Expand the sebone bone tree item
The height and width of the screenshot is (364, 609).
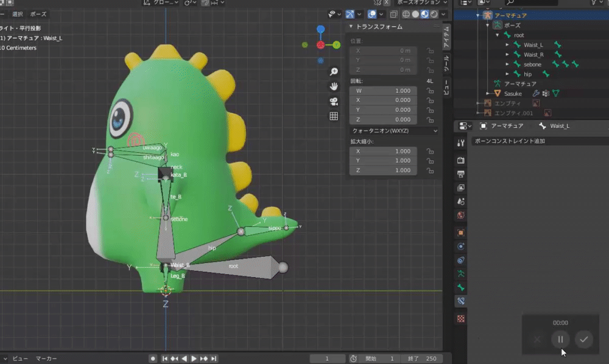(508, 65)
